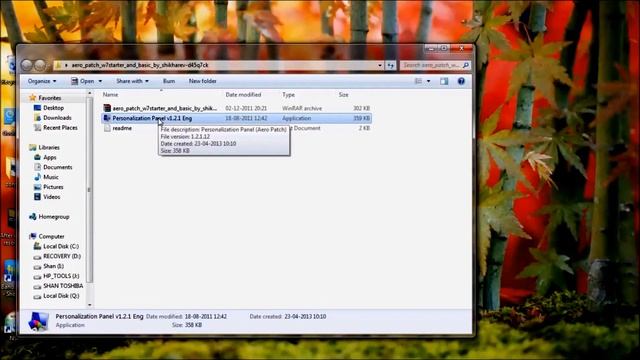
Task: Go forward with the Explorer forward arrow
Action: pos(40,65)
